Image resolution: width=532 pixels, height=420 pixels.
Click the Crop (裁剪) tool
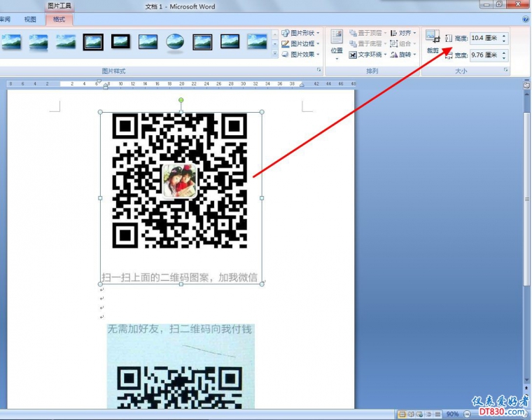click(432, 42)
